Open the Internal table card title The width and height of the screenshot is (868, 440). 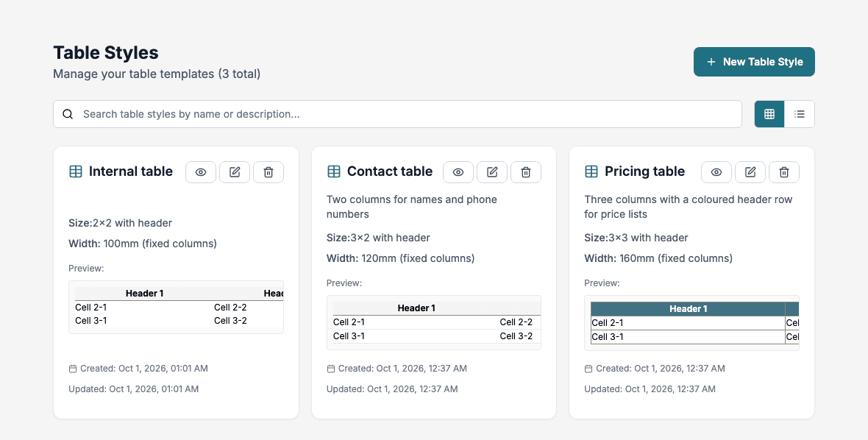click(131, 171)
